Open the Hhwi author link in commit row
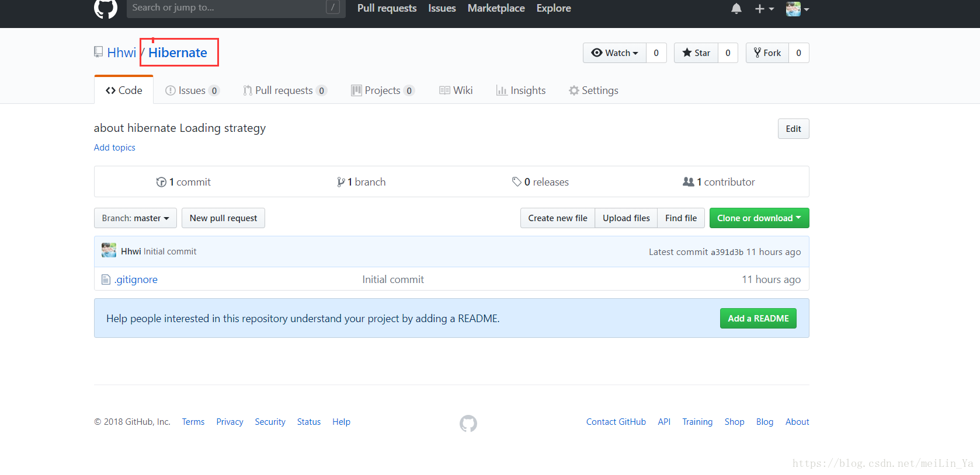980x475 pixels. [x=131, y=252]
